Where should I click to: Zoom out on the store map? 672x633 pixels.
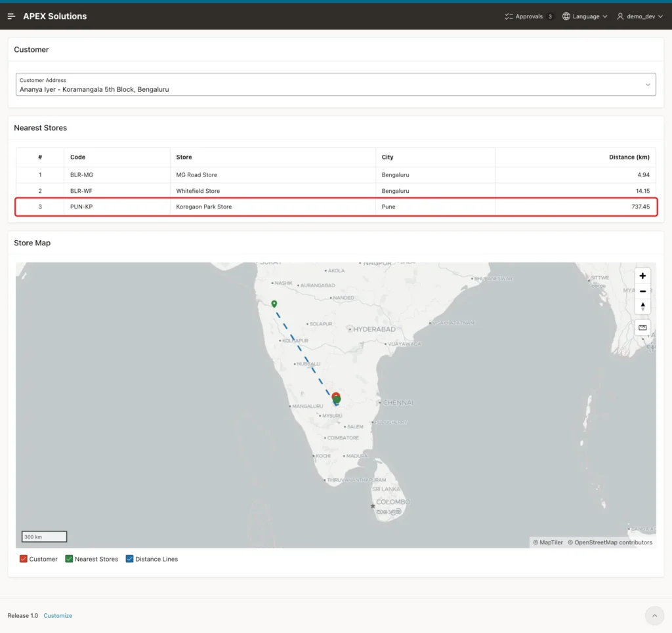click(642, 291)
